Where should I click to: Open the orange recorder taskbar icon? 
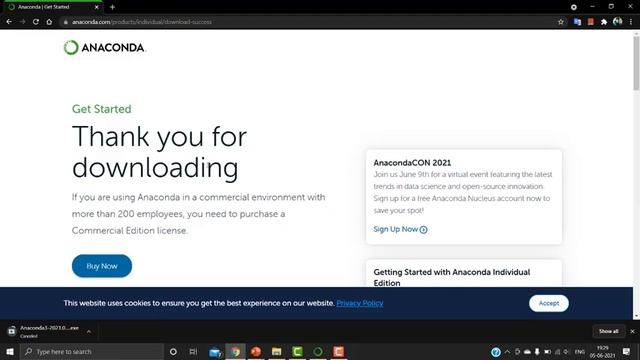point(338,351)
